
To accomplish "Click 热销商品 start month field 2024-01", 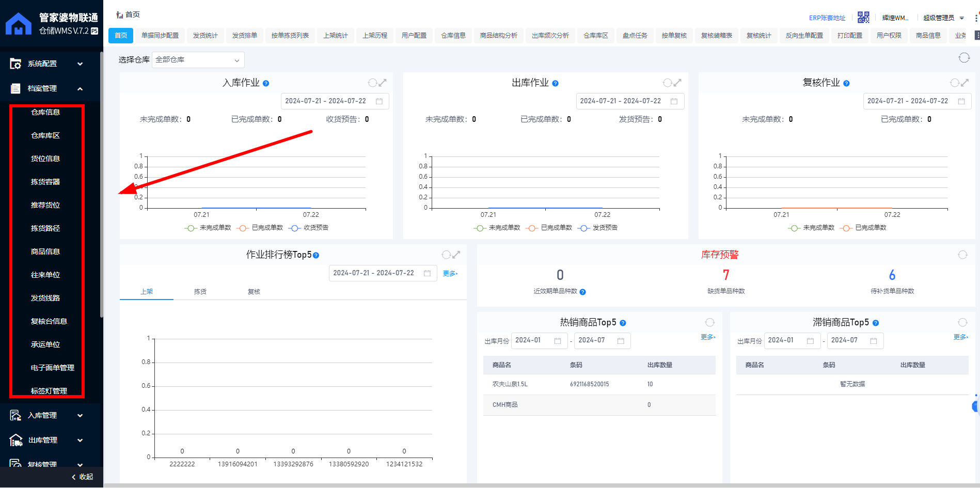I will 539,340.
